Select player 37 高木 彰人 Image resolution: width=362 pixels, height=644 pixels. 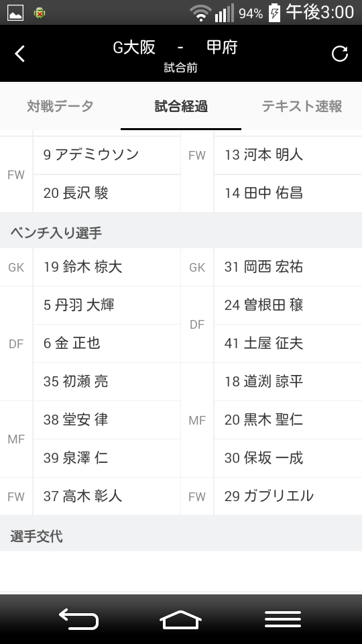tap(107, 496)
